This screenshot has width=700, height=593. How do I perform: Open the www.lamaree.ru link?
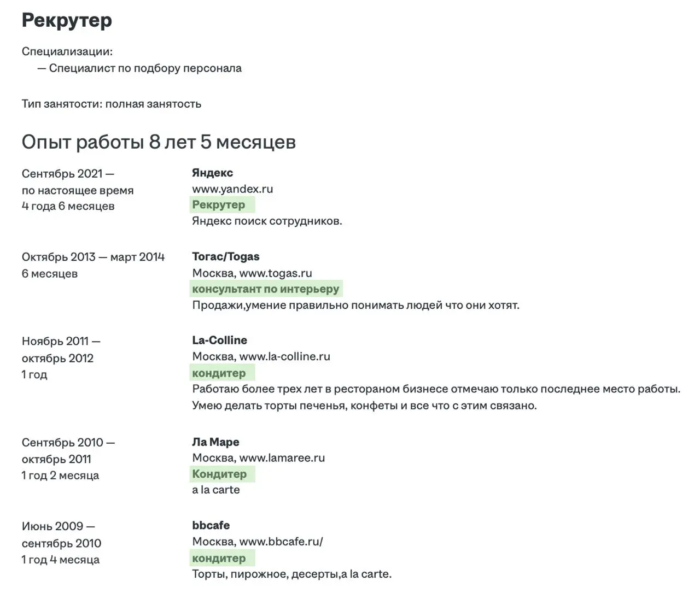point(281,458)
